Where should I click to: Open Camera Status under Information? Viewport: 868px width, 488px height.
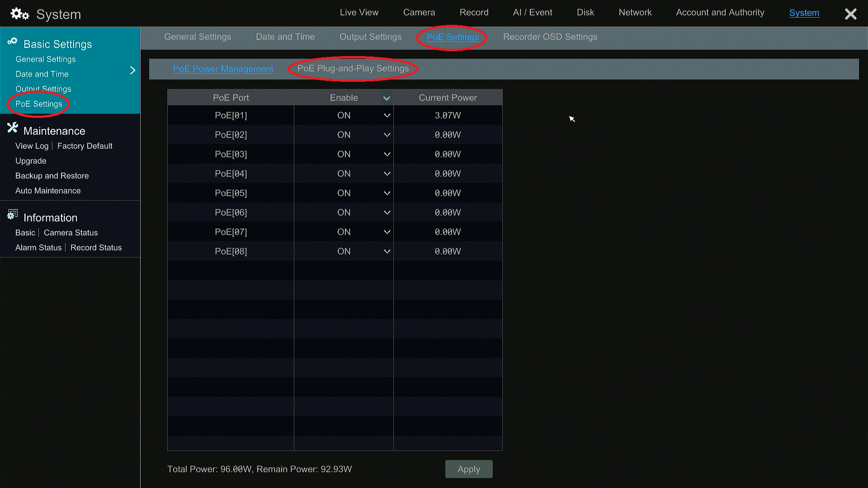pos(71,232)
